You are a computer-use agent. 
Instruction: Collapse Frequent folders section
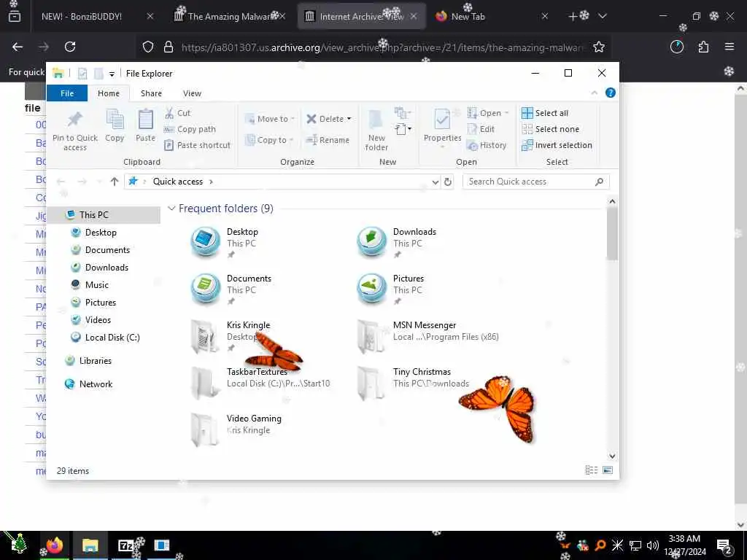[x=172, y=209]
